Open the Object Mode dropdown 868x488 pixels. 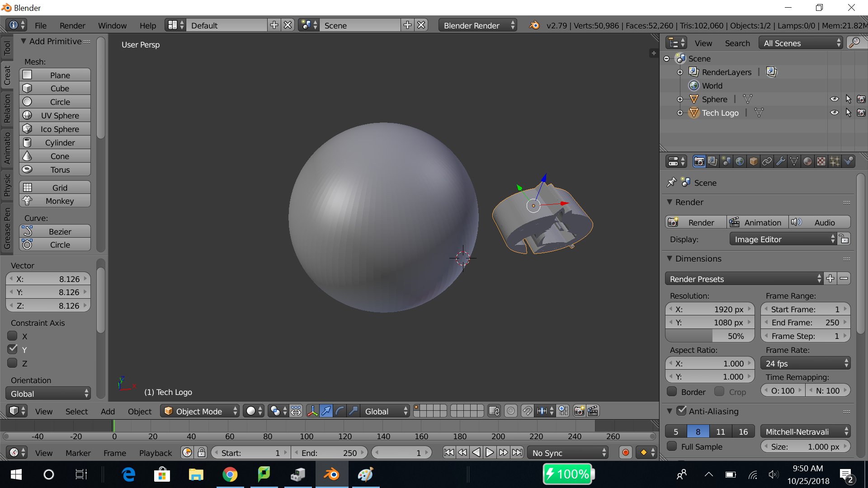[x=200, y=411]
